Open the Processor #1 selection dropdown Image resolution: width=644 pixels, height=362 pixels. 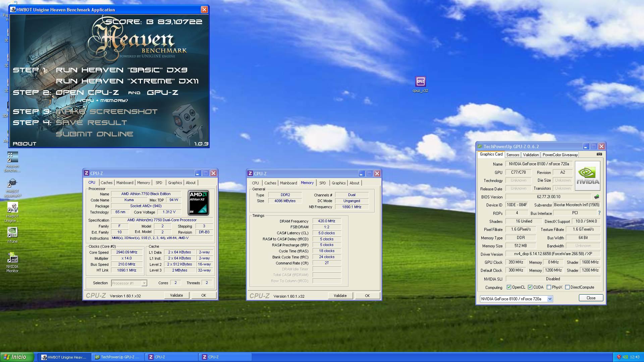pyautogui.click(x=144, y=283)
